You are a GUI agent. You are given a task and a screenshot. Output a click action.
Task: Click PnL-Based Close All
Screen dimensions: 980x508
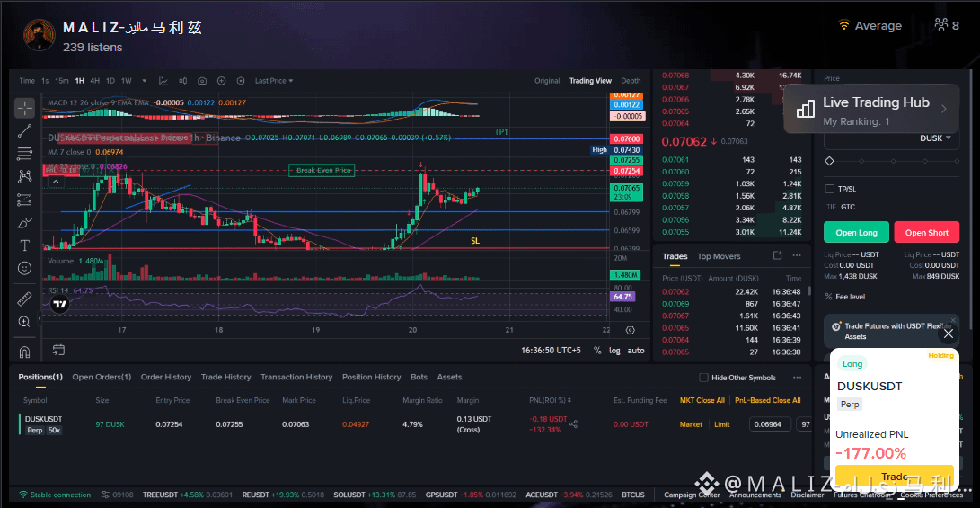767,400
